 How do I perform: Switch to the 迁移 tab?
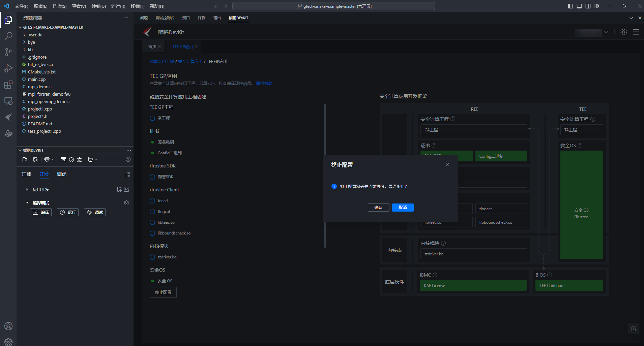(27, 174)
